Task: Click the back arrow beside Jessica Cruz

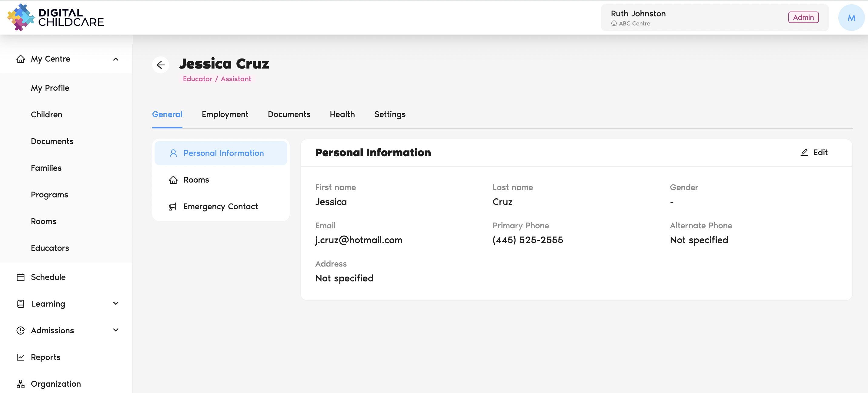Action: (x=160, y=65)
